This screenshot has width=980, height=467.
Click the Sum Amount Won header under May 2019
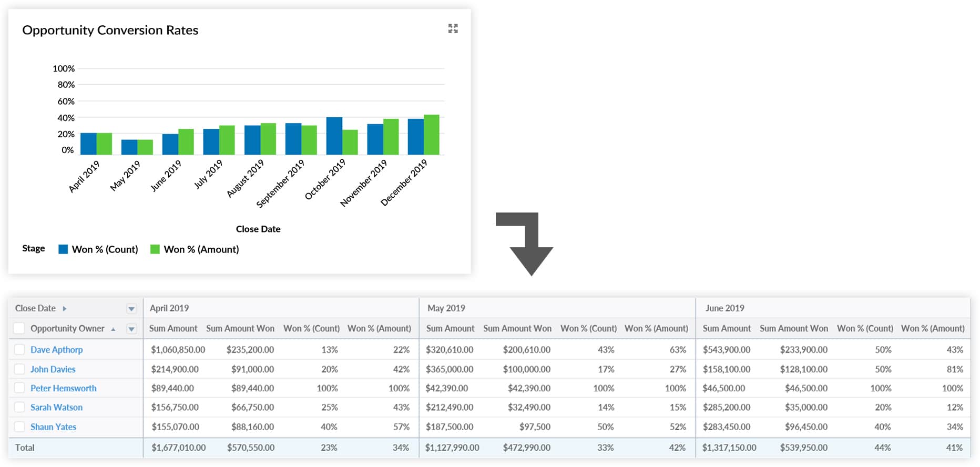[517, 329]
